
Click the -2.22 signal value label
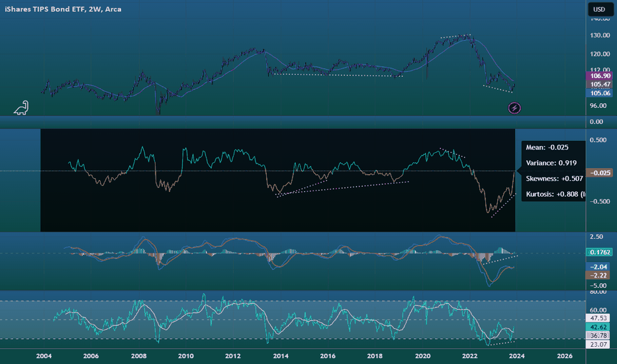[x=599, y=275]
